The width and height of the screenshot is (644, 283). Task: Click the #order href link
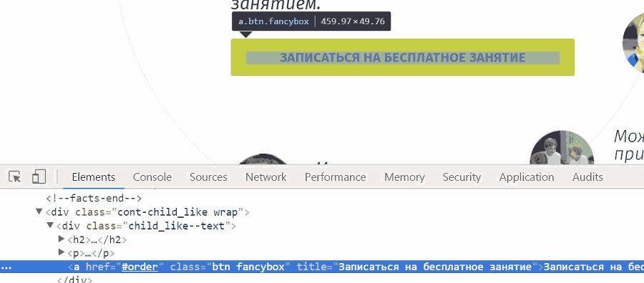(140, 267)
